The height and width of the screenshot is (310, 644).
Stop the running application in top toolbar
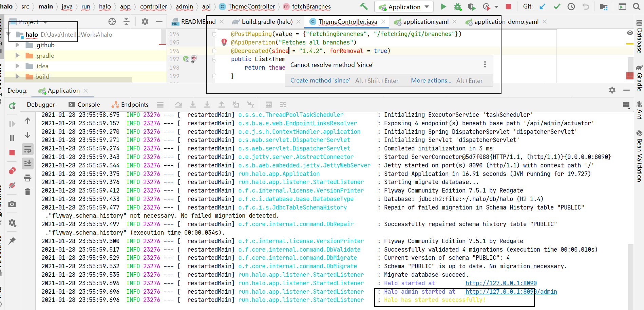pos(508,6)
